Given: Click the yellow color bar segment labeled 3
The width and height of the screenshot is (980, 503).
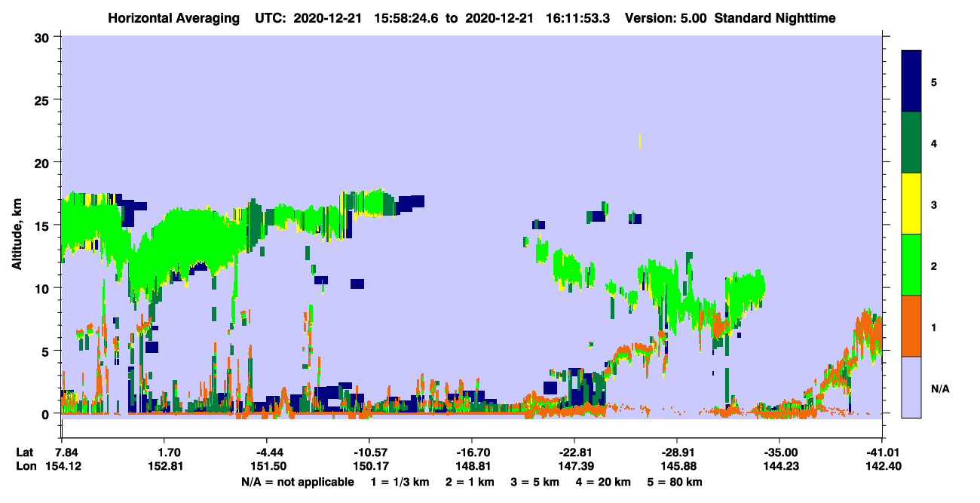Looking at the screenshot, I should 911,204.
